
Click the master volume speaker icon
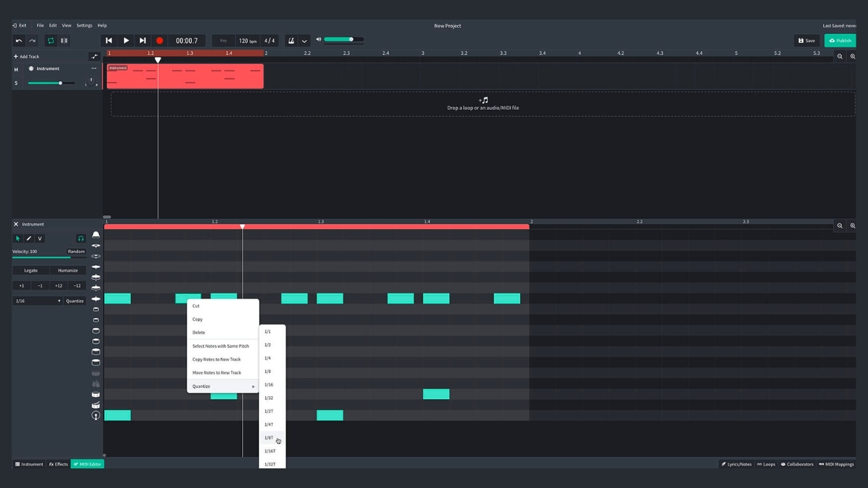(x=319, y=39)
